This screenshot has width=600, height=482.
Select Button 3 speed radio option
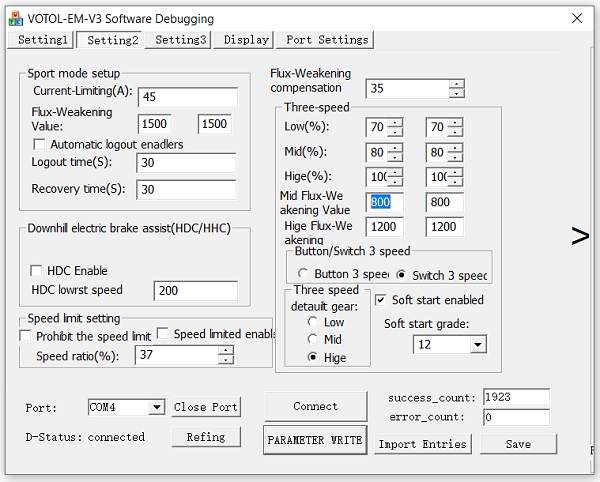pyautogui.click(x=303, y=274)
